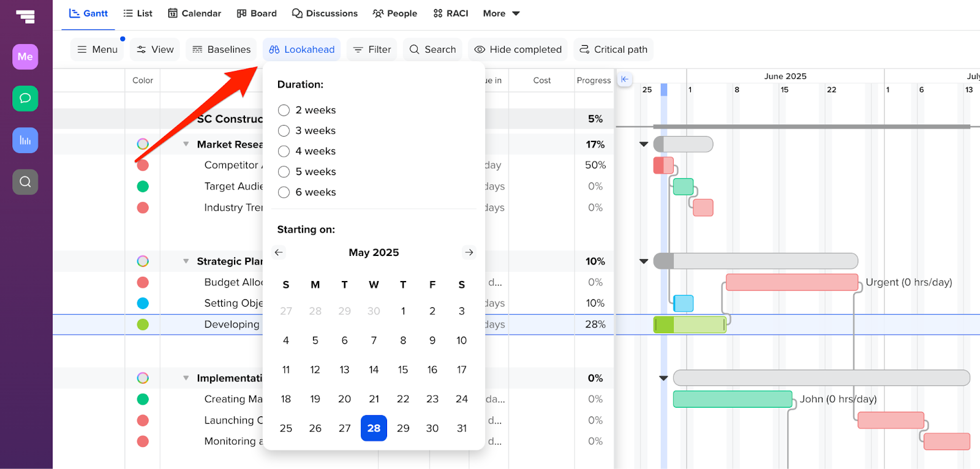
Task: Collapse the Market Research task group
Action: [x=186, y=144]
